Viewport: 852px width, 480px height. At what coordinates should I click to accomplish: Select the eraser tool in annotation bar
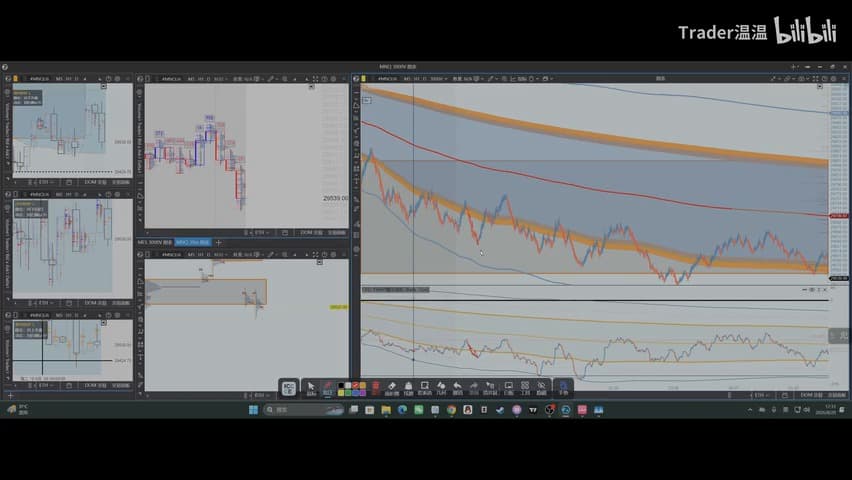[x=391, y=388]
